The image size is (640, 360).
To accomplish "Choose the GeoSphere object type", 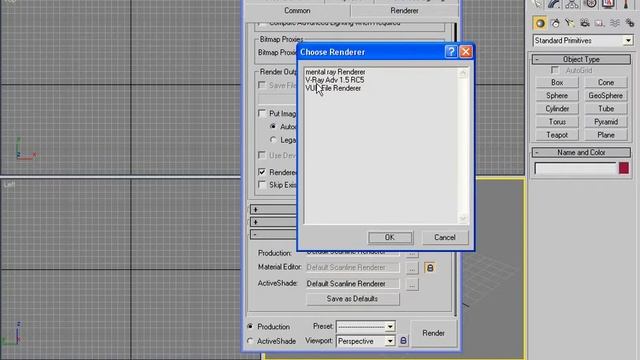I will pyautogui.click(x=606, y=96).
